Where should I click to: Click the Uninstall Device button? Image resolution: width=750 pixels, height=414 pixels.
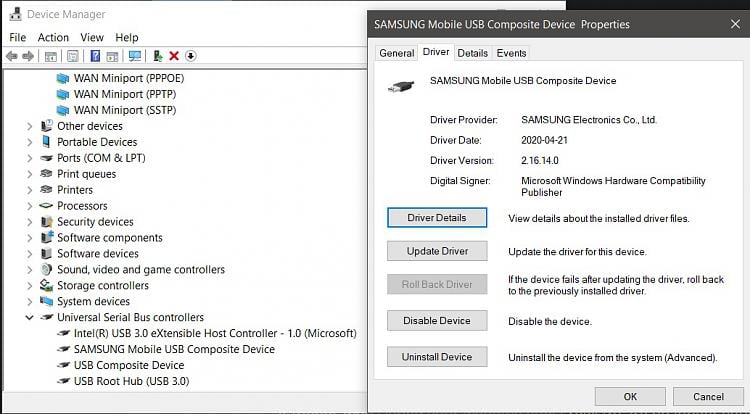pos(437,357)
